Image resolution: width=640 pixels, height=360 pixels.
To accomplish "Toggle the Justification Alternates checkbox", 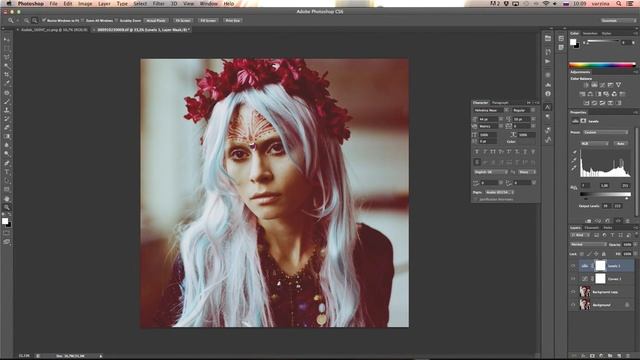I will [x=476, y=199].
